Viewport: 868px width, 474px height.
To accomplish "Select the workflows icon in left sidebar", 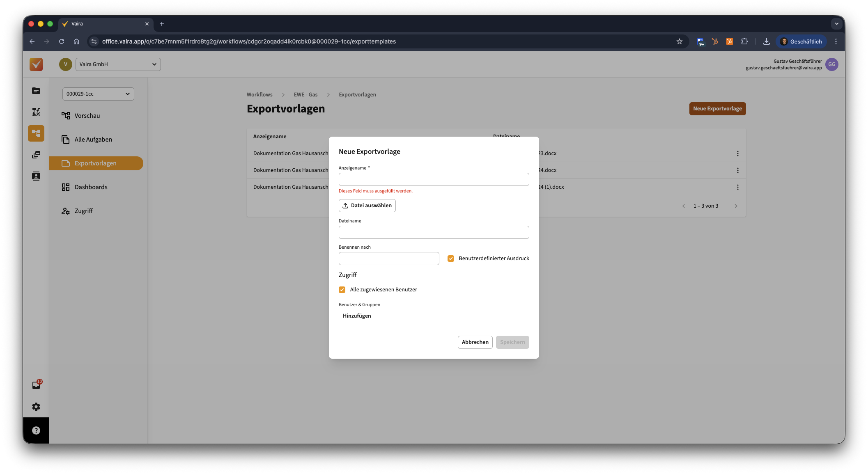I will pyautogui.click(x=36, y=133).
